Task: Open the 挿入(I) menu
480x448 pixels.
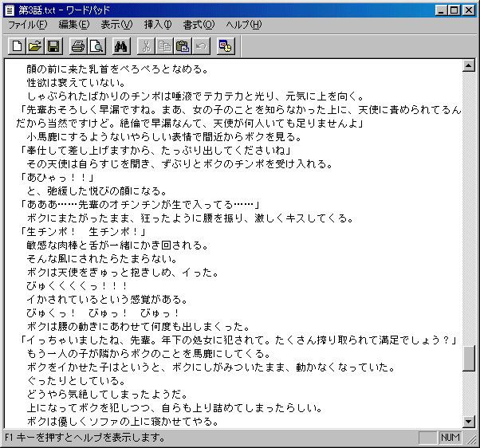Action: 158,25
